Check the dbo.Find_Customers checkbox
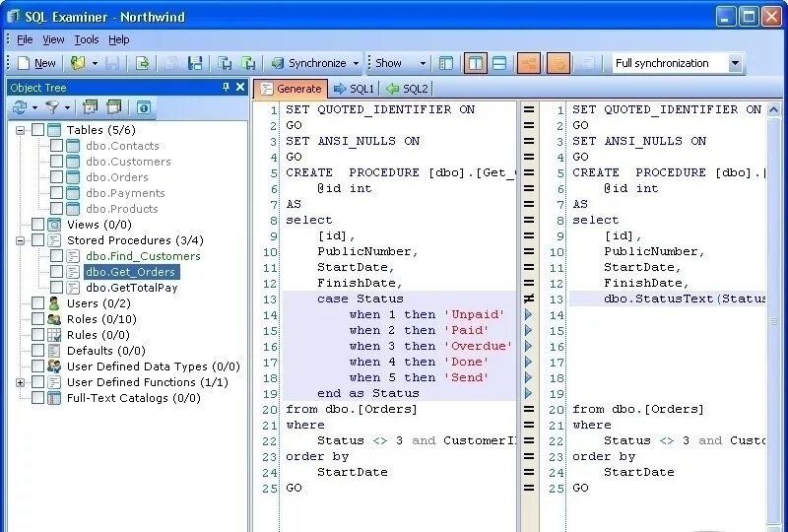The width and height of the screenshot is (788, 532). click(x=56, y=256)
